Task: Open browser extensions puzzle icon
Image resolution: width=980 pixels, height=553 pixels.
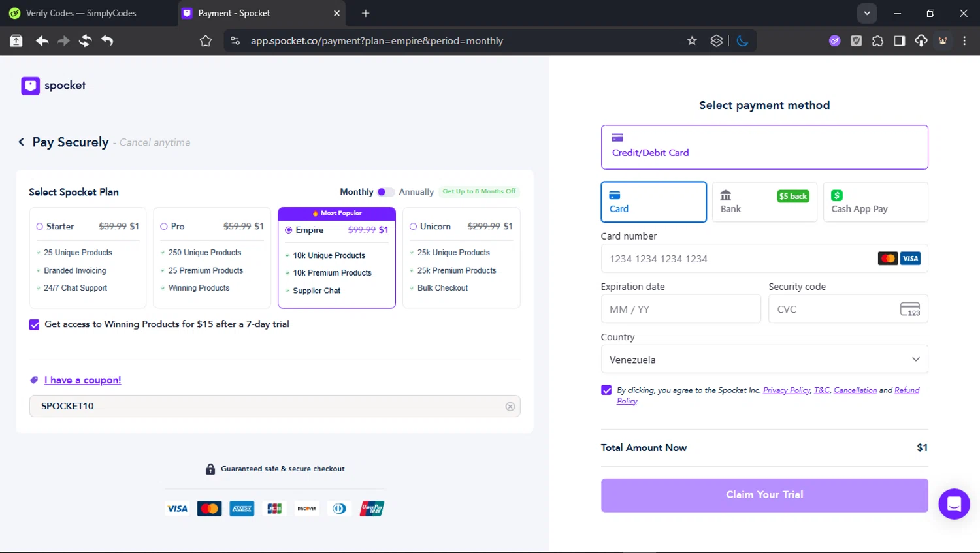Action: (x=877, y=40)
